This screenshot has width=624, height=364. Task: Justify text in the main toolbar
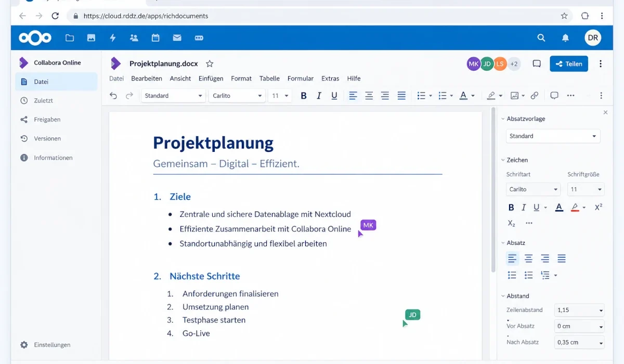click(x=401, y=96)
